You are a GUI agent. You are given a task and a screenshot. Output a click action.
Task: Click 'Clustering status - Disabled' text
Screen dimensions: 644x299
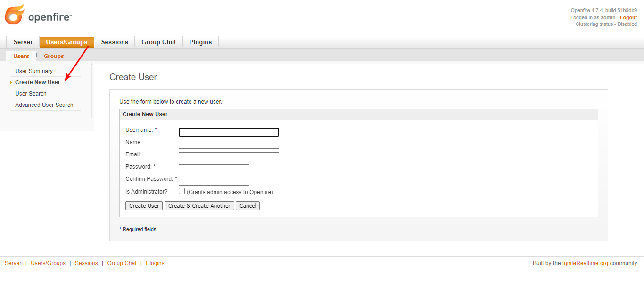pos(606,24)
